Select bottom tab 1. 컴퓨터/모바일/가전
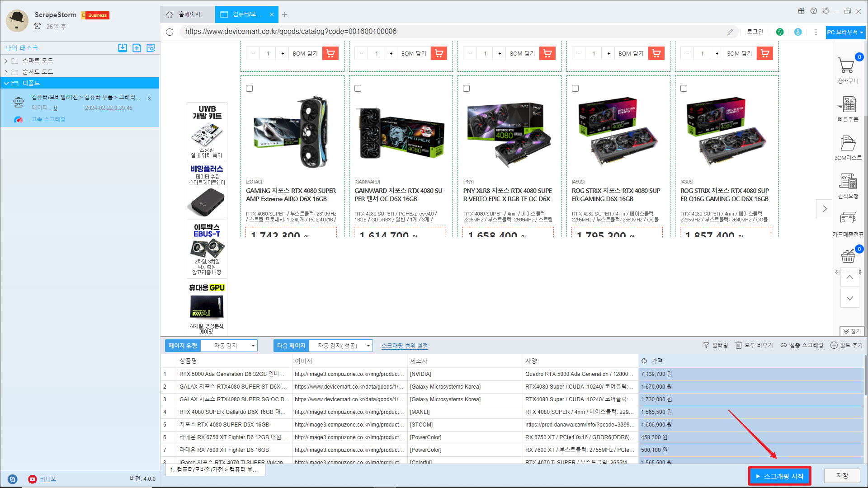 tap(215, 470)
